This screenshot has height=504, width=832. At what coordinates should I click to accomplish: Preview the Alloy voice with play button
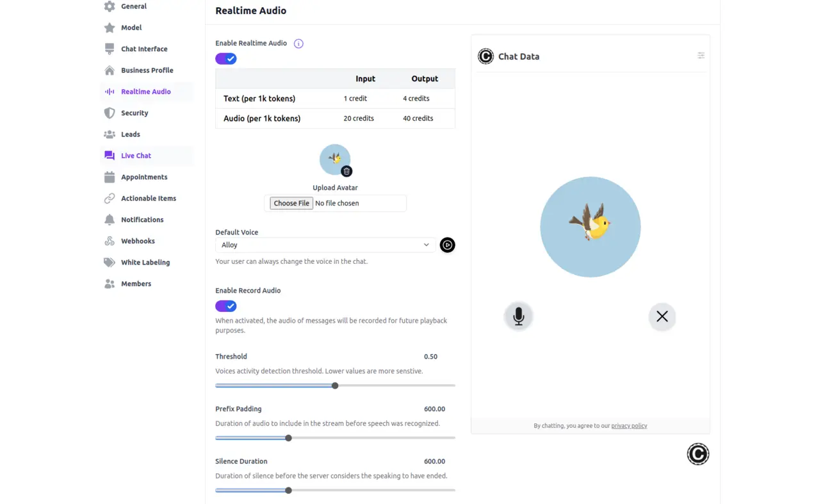pyautogui.click(x=447, y=245)
